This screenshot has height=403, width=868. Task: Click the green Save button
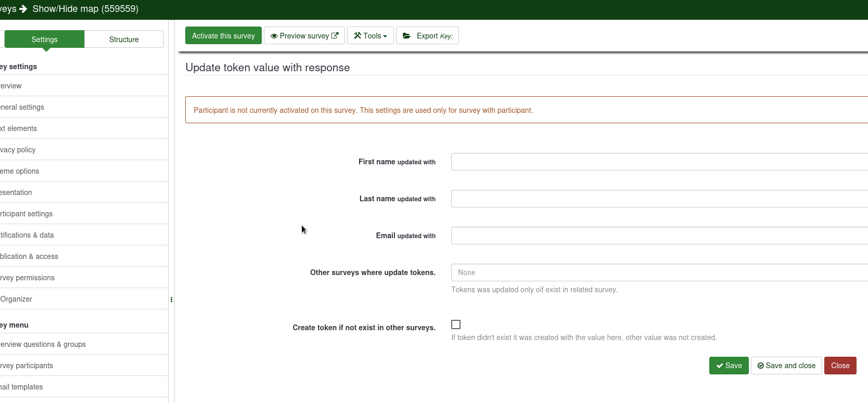click(729, 366)
